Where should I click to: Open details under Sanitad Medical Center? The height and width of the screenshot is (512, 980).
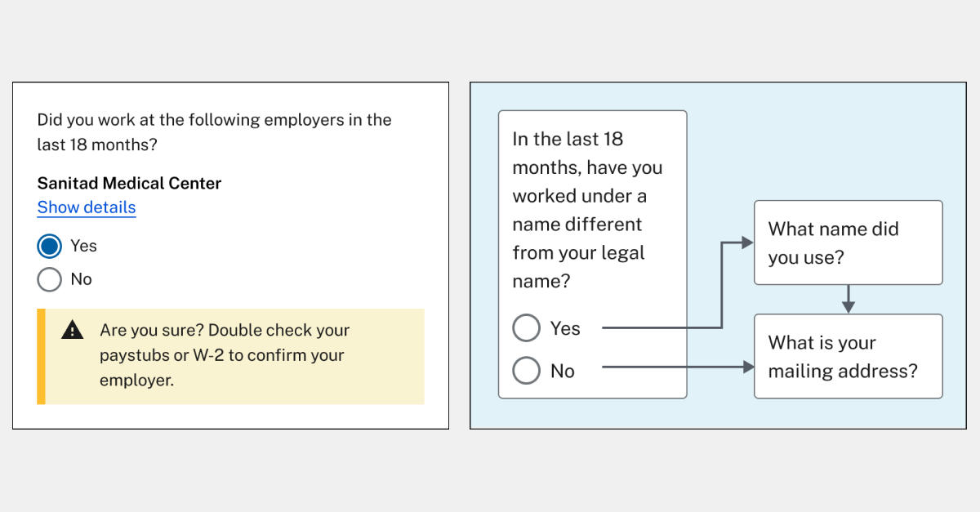click(x=86, y=207)
